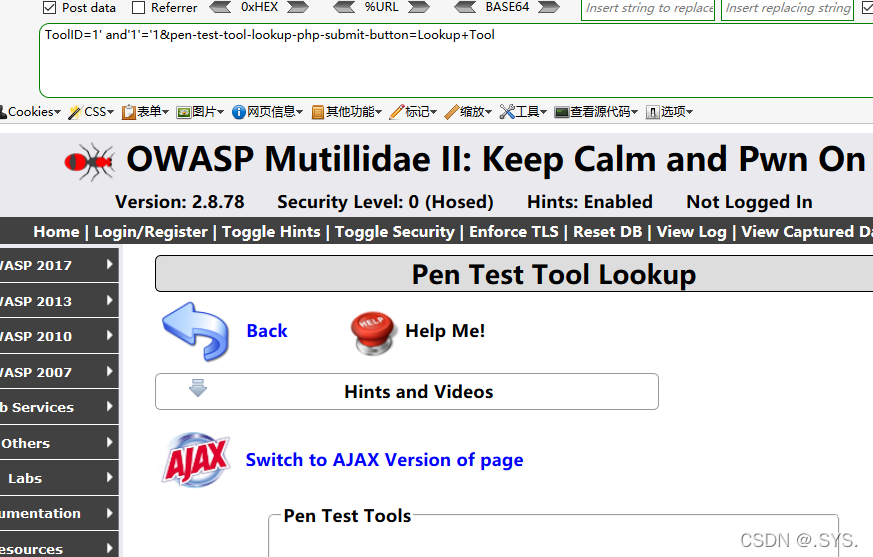The width and height of the screenshot is (873, 557).
Task: Expand the OWASP 2013 sidebar menu
Action: click(x=59, y=301)
